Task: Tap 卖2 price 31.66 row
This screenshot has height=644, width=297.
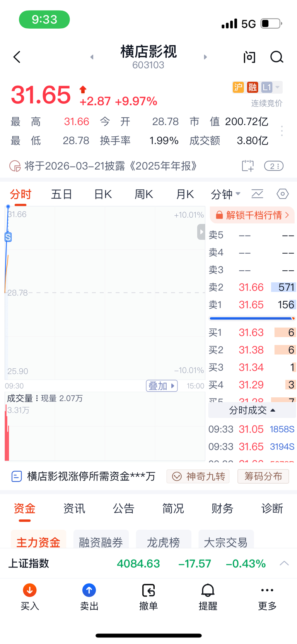Action: tap(252, 287)
